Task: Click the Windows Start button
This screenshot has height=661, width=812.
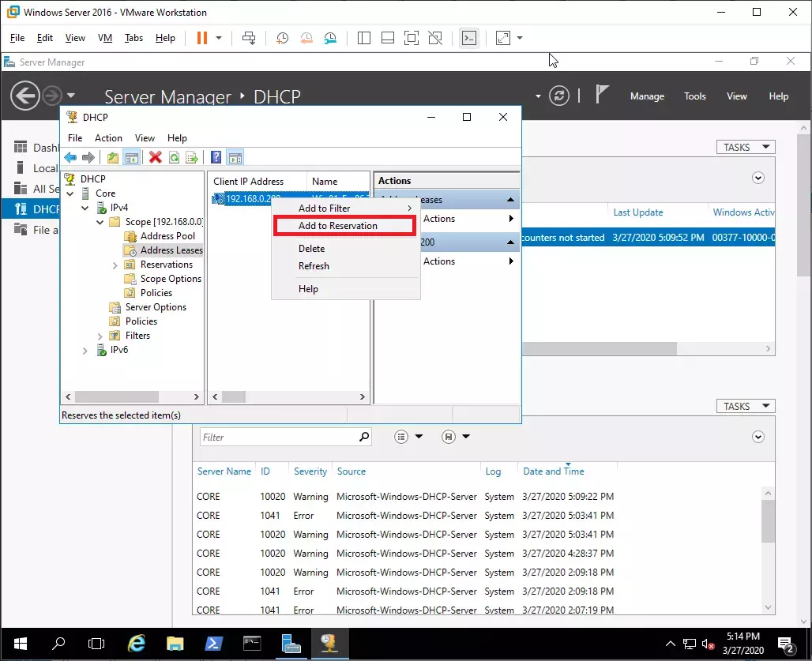Action: [21, 644]
